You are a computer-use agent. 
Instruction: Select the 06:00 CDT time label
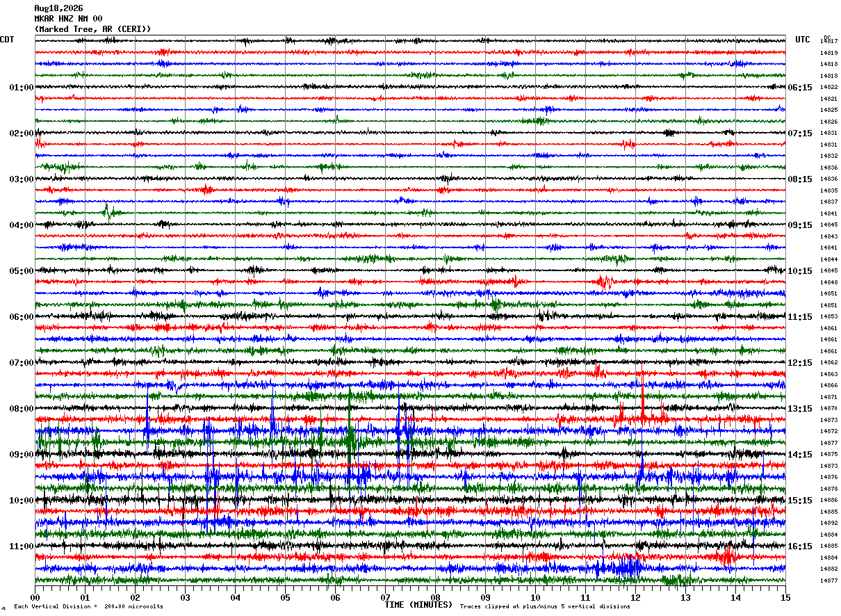click(21, 317)
